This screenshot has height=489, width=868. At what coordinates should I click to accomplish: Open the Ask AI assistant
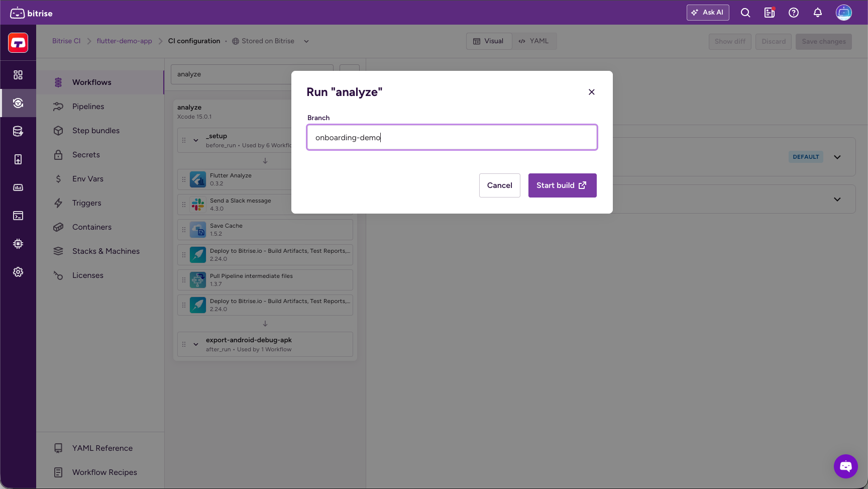[708, 13]
